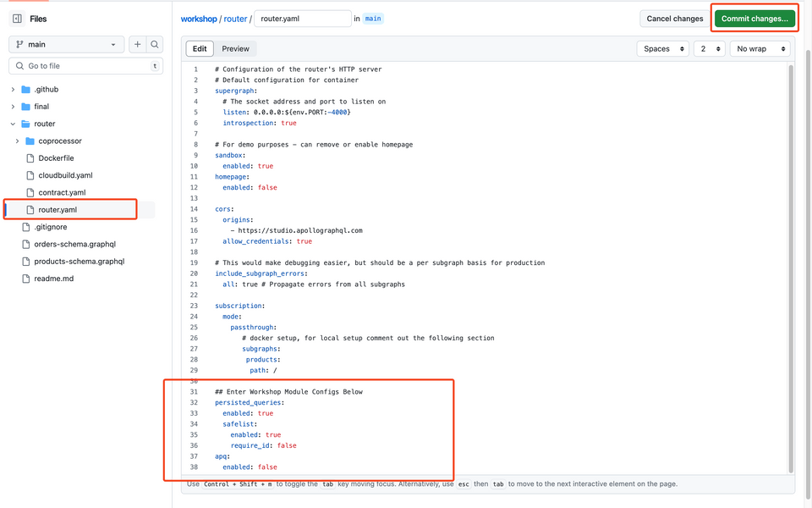
Task: Open products-schema.graphql file
Action: pyautogui.click(x=80, y=262)
